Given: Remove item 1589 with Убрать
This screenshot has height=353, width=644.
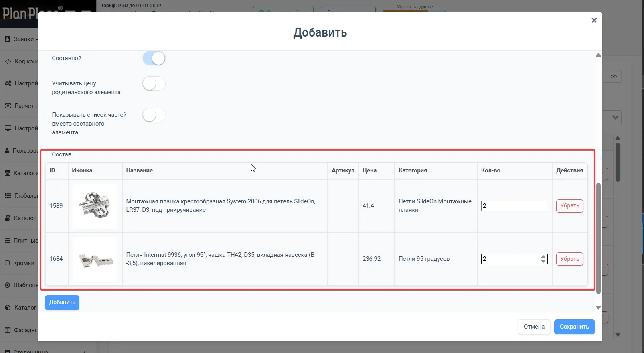Looking at the screenshot, I should pos(569,206).
